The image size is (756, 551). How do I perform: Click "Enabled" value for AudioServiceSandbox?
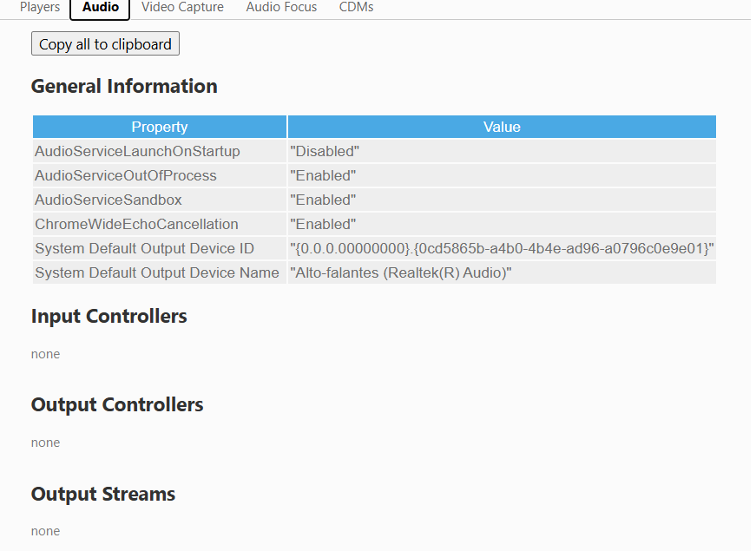(502, 200)
